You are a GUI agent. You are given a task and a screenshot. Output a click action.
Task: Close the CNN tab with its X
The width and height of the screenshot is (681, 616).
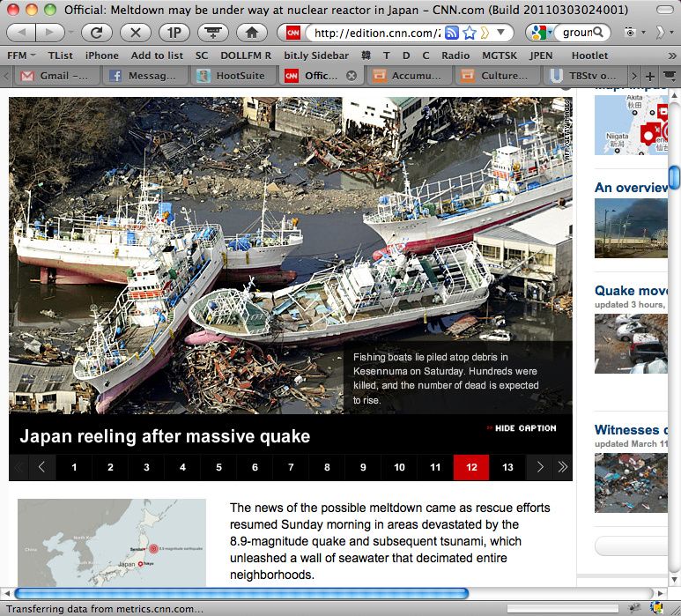(352, 76)
